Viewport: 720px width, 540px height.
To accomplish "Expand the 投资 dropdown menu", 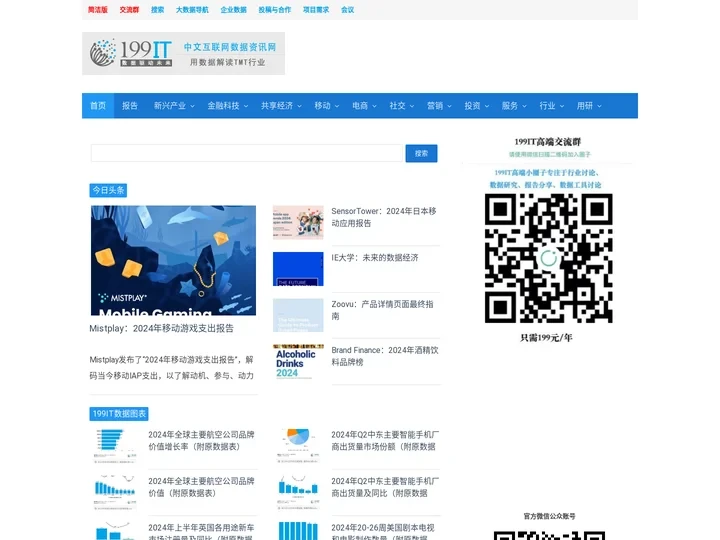I will click(x=476, y=106).
